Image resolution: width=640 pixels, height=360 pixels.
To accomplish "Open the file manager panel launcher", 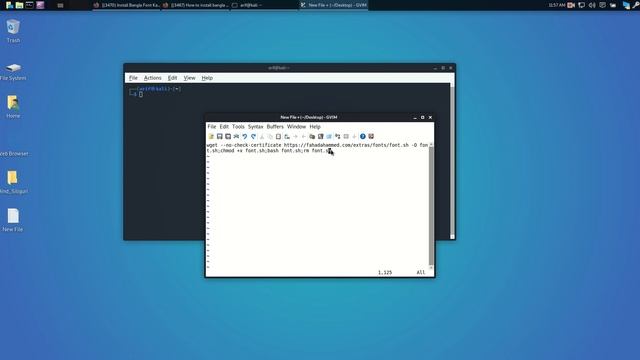I will coord(19,5).
